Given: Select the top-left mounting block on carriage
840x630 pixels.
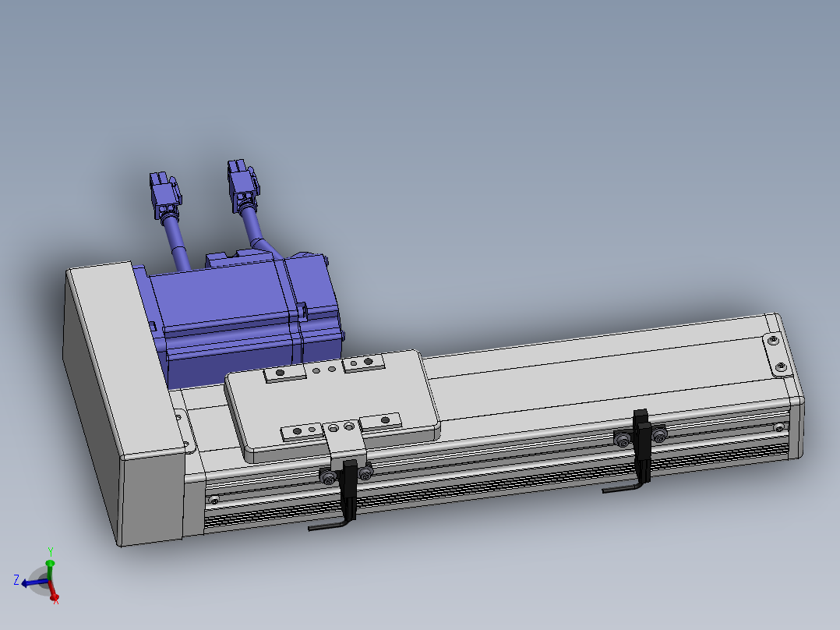Looking at the screenshot, I should [284, 373].
